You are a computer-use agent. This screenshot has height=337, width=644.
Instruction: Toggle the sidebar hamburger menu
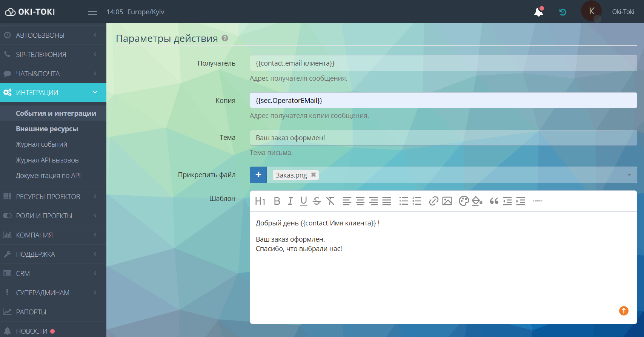point(92,12)
